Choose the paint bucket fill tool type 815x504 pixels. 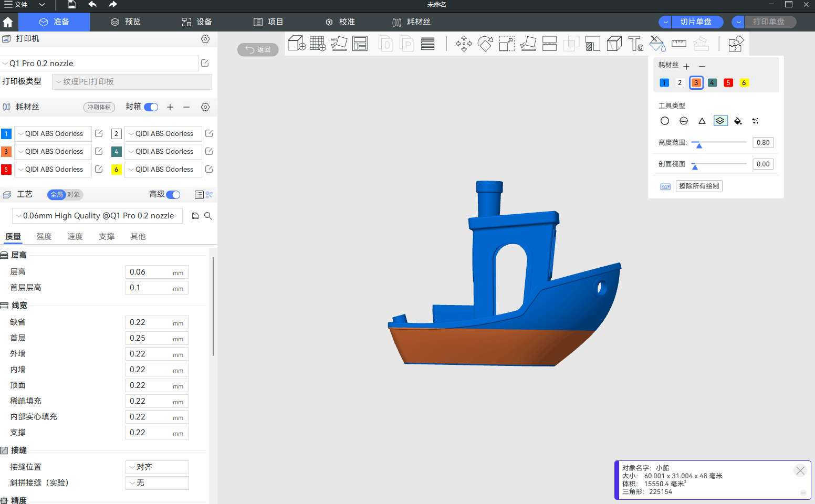(738, 121)
